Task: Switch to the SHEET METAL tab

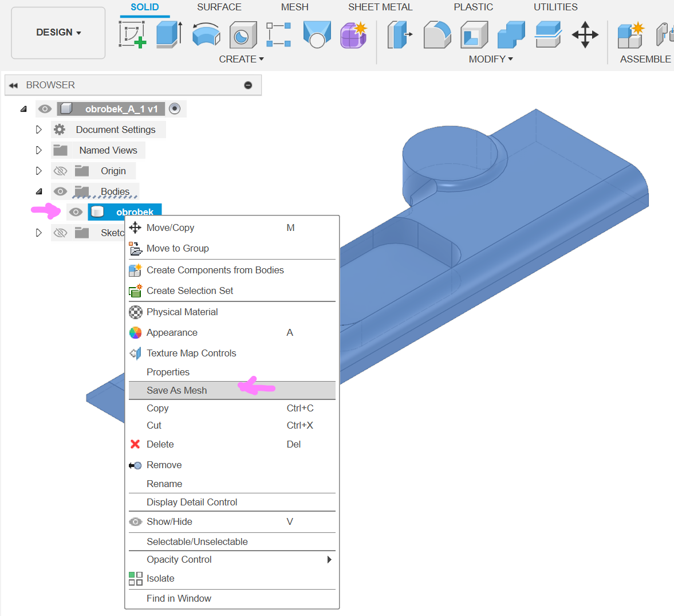Action: (x=380, y=7)
